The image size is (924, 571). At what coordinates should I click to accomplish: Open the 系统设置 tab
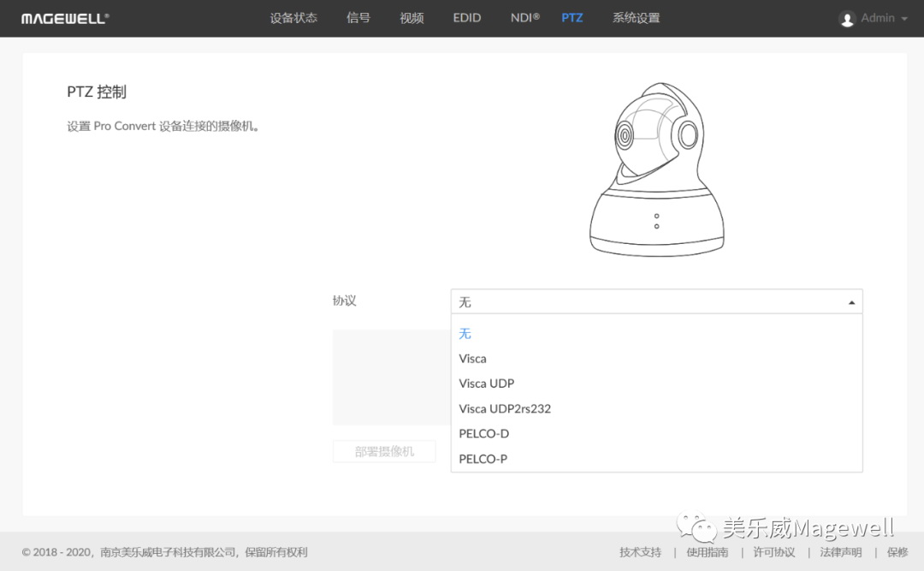636,18
